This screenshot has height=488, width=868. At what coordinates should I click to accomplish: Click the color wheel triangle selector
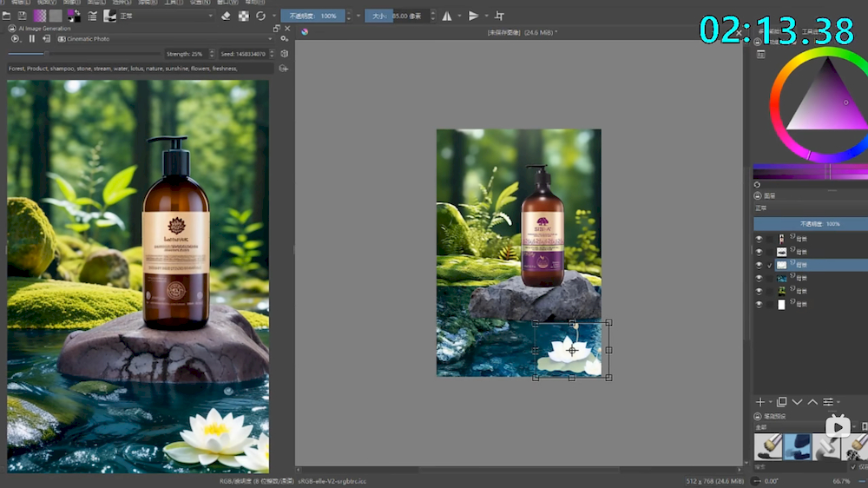click(x=826, y=94)
